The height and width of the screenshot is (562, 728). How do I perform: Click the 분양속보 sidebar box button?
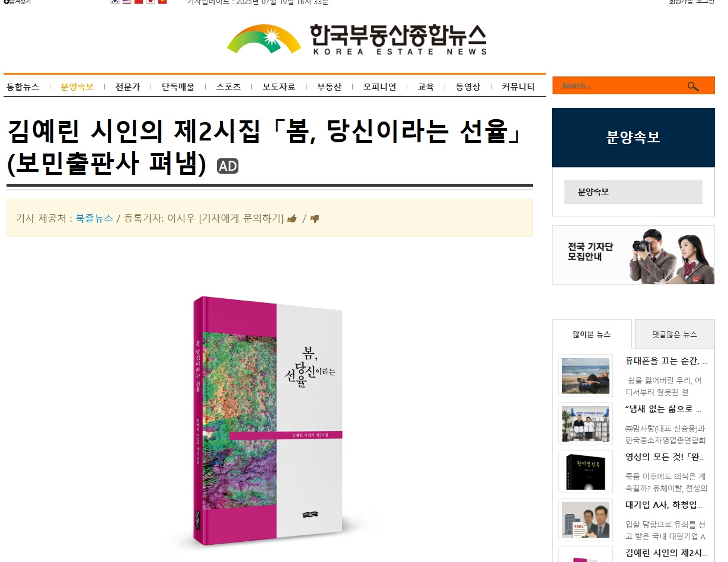pyautogui.click(x=633, y=192)
